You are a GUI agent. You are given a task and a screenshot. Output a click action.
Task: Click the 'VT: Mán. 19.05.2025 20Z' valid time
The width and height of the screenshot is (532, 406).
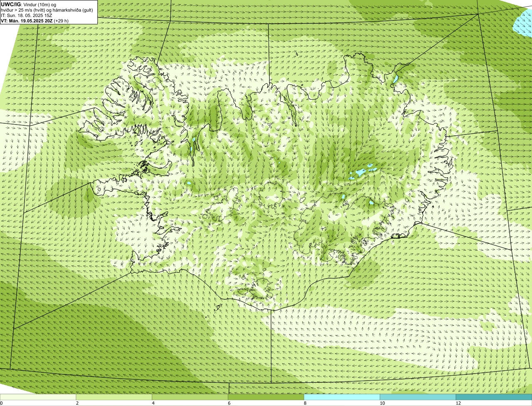point(26,20)
